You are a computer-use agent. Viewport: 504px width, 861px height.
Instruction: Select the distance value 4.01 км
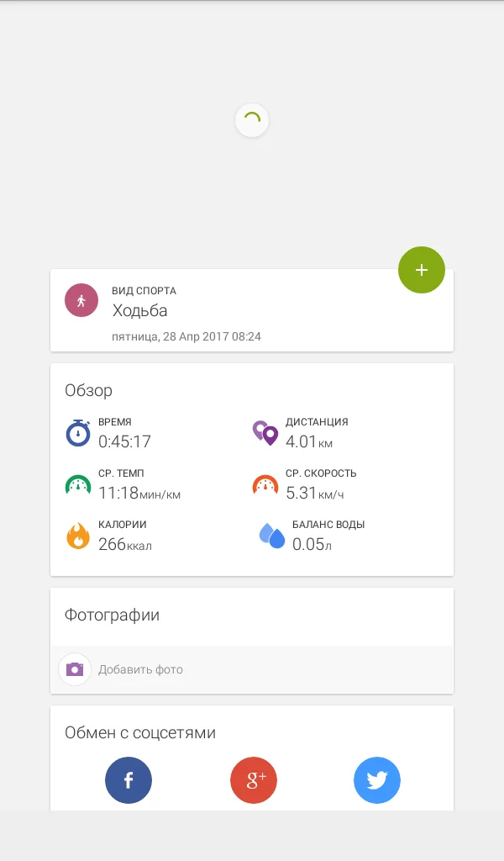309,441
